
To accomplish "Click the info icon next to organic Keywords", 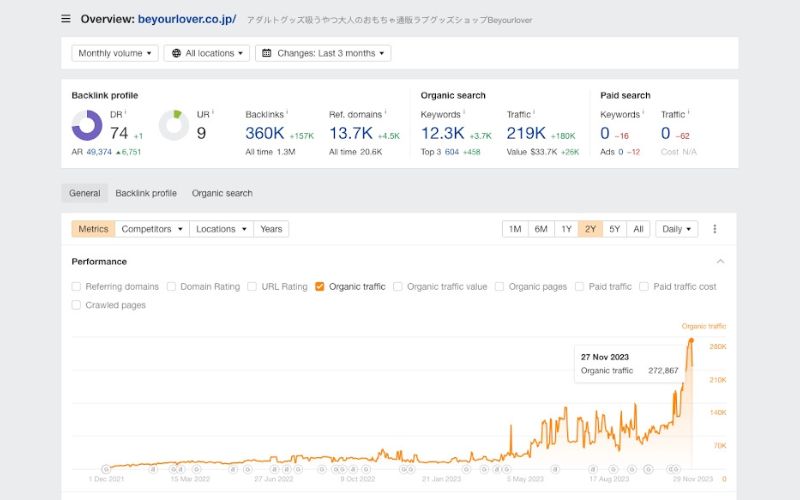I will click(464, 112).
